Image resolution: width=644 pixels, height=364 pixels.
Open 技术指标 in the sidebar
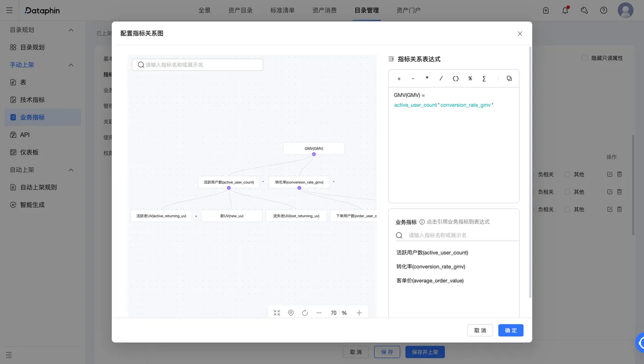[x=43, y=100]
